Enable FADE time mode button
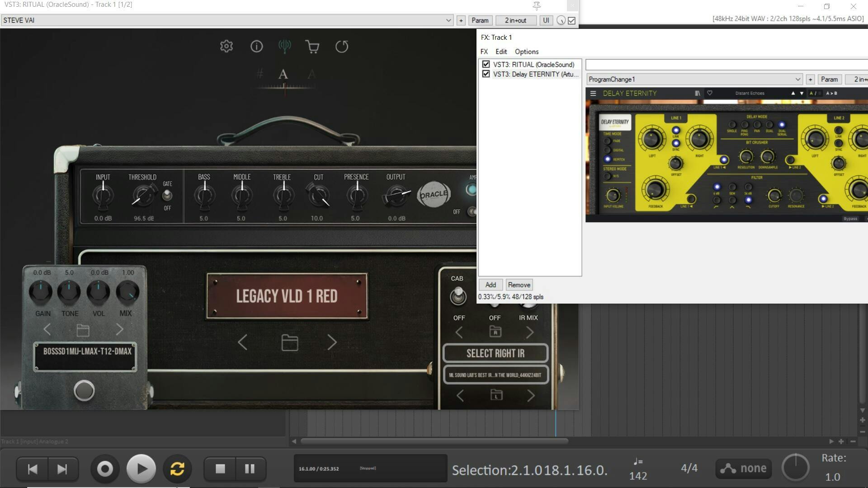 607,141
